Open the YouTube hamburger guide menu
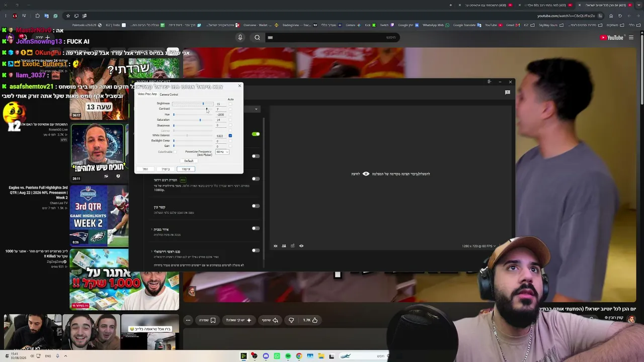644x362 pixels. 631,38
